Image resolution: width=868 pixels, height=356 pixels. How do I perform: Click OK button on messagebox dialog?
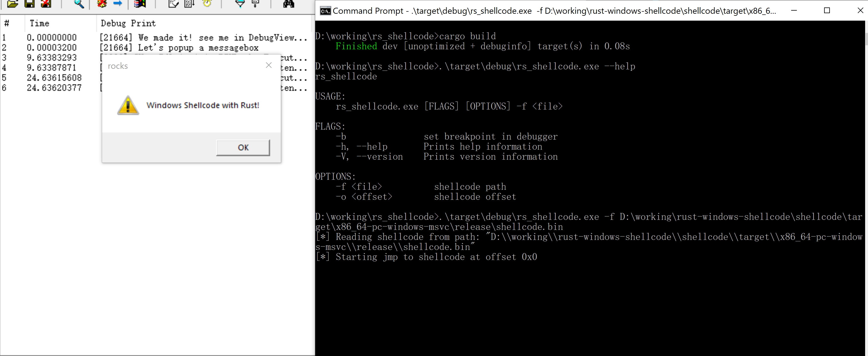pyautogui.click(x=243, y=147)
